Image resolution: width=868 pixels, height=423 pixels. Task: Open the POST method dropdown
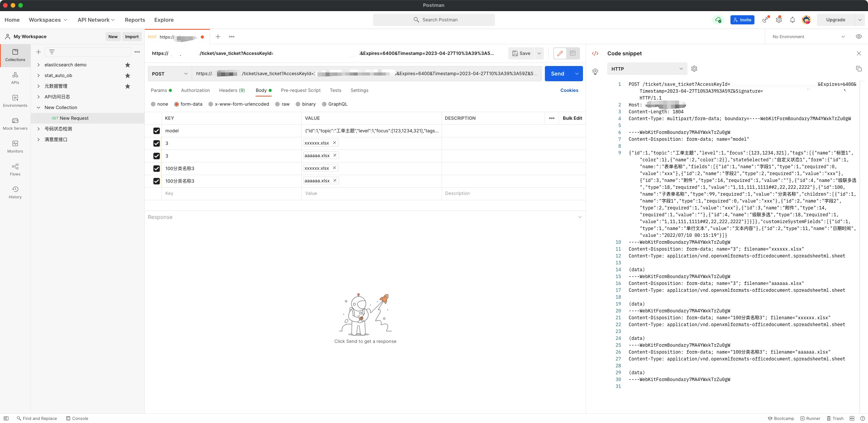coord(170,74)
